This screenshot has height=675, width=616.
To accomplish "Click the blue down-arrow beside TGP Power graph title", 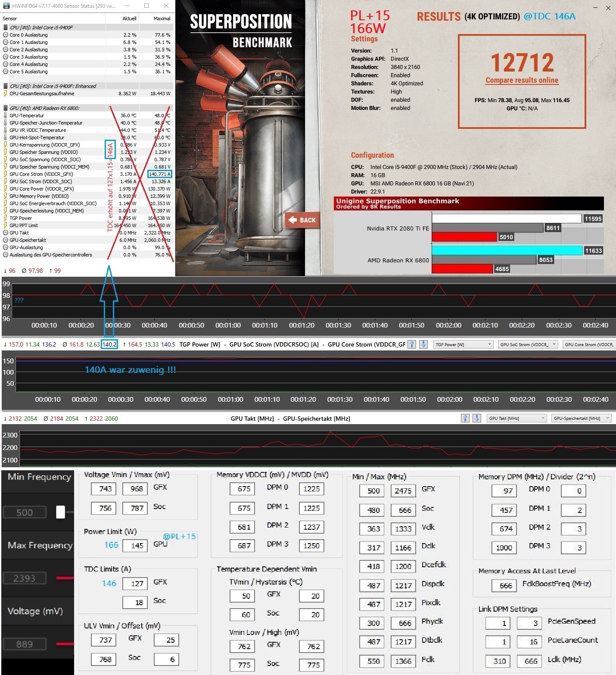I will pyautogui.click(x=423, y=344).
